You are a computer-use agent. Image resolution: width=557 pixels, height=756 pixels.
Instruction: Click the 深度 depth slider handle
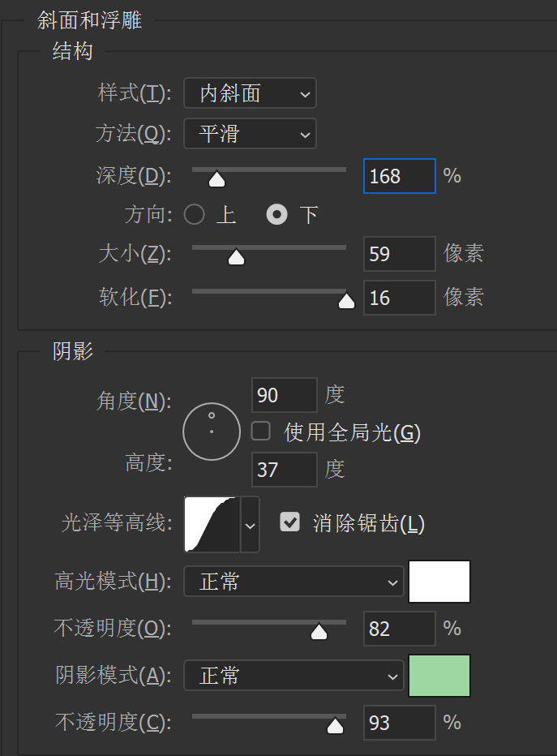(216, 178)
